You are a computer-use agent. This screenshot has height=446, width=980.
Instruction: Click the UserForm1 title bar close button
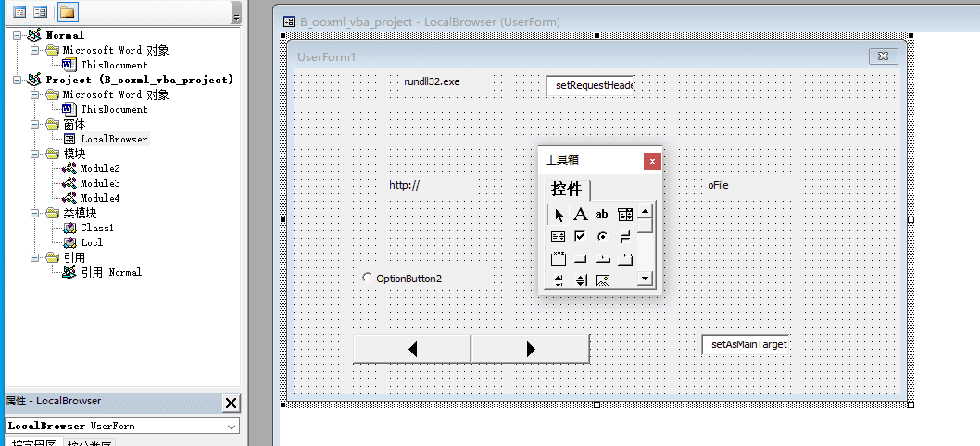pyautogui.click(x=883, y=56)
